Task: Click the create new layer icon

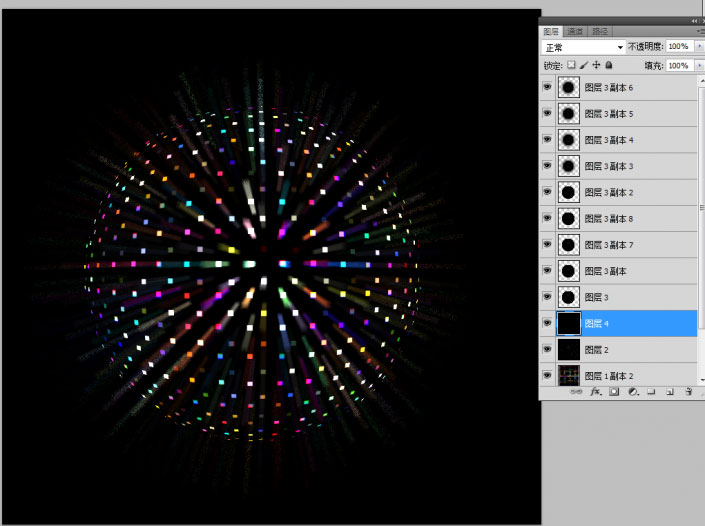Action: coord(670,393)
